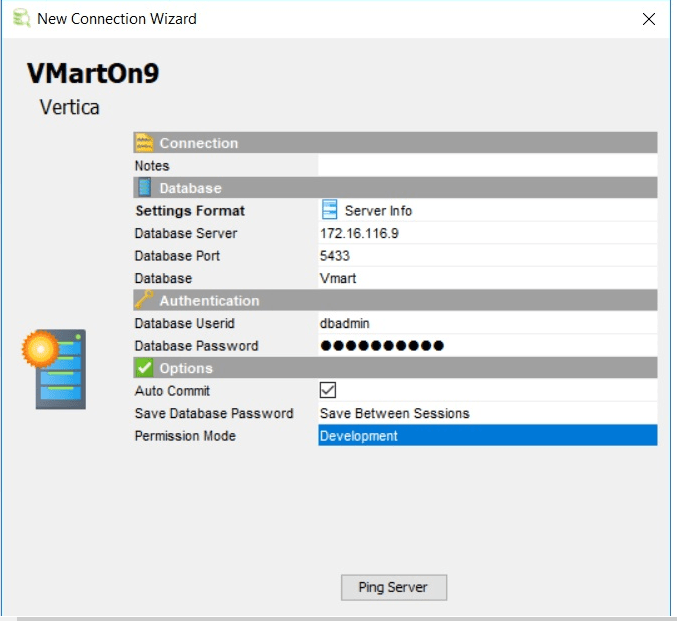Close the New Connection Wizard window
Screen dimensions: 677x621
(x=649, y=19)
